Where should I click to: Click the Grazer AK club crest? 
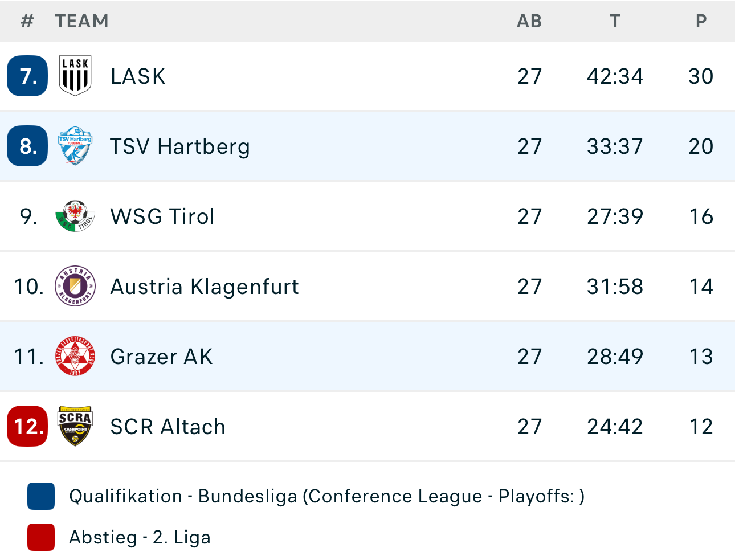(x=75, y=356)
